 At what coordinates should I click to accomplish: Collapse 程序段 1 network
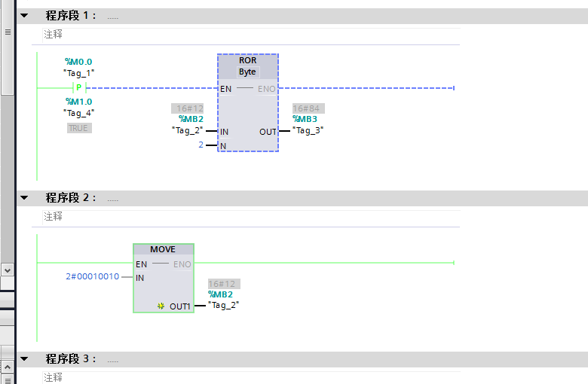(24, 16)
